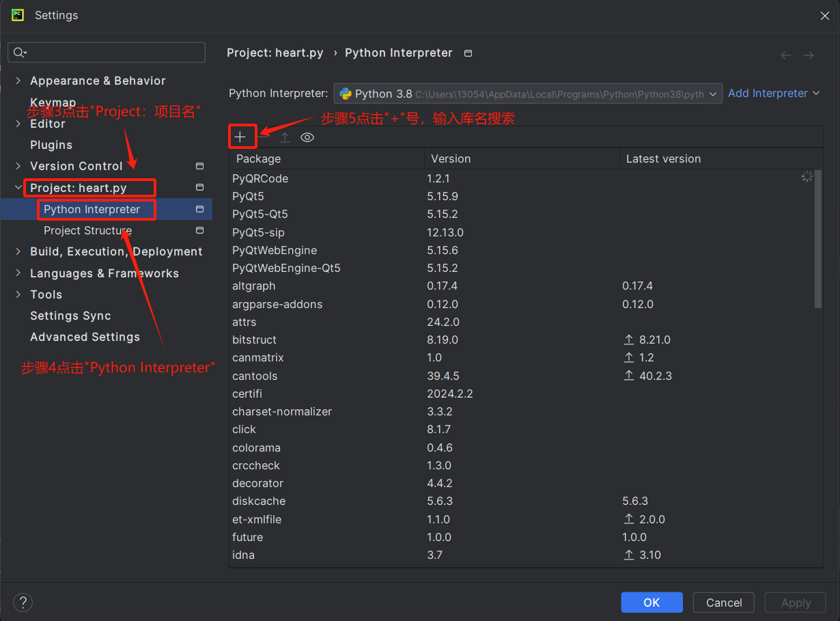
Task: Click the eye icon for early releases
Action: [x=307, y=137]
